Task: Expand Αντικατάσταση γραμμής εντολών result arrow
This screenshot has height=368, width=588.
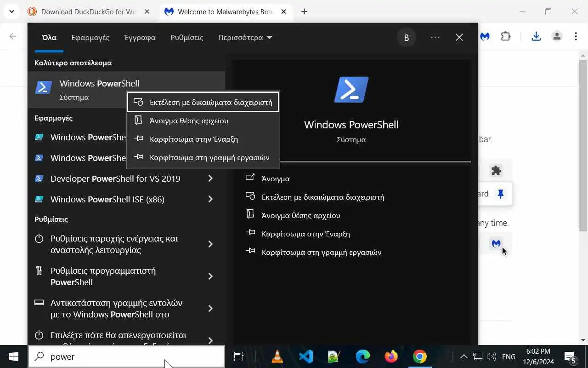Action: [210, 309]
